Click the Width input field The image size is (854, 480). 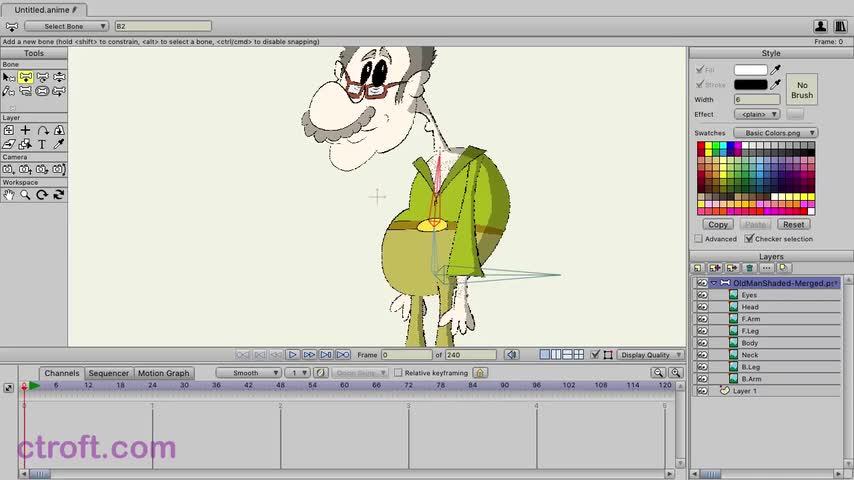point(757,100)
